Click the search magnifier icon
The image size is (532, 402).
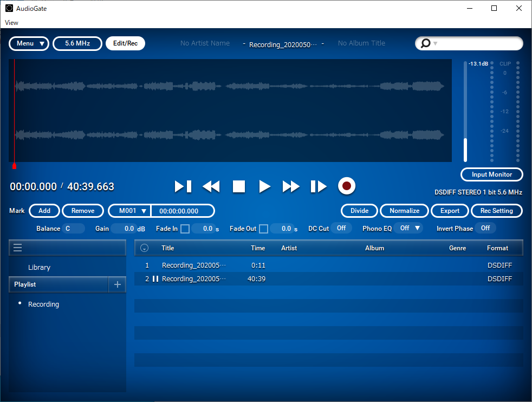click(x=425, y=43)
